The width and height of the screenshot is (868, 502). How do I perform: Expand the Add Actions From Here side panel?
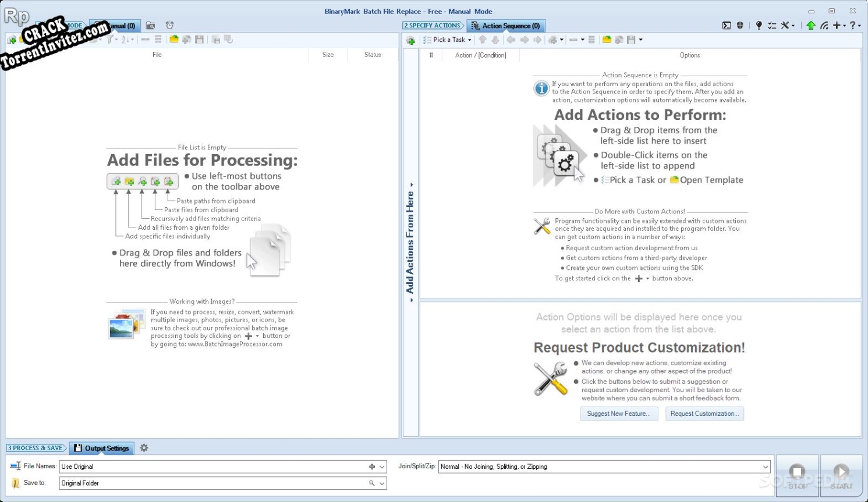click(410, 243)
